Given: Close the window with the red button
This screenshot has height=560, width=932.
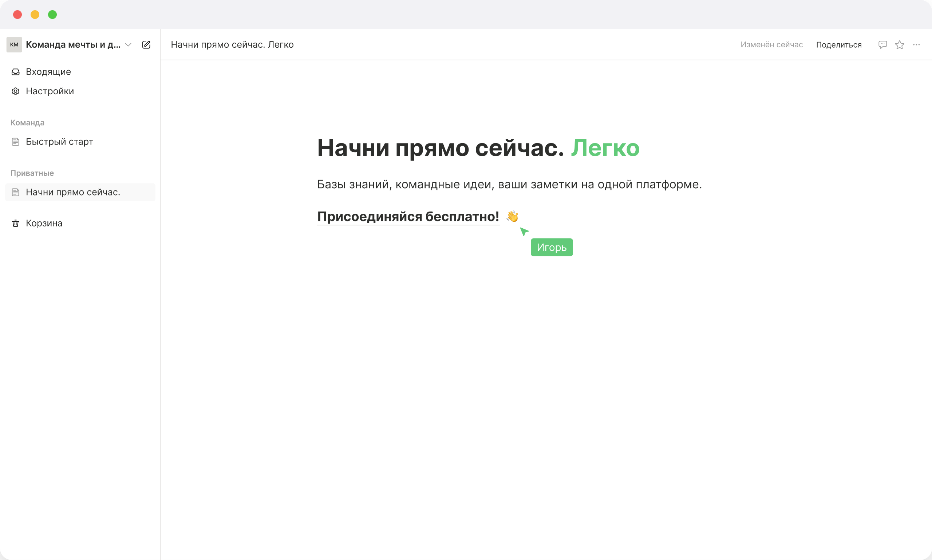Looking at the screenshot, I should tap(17, 14).
